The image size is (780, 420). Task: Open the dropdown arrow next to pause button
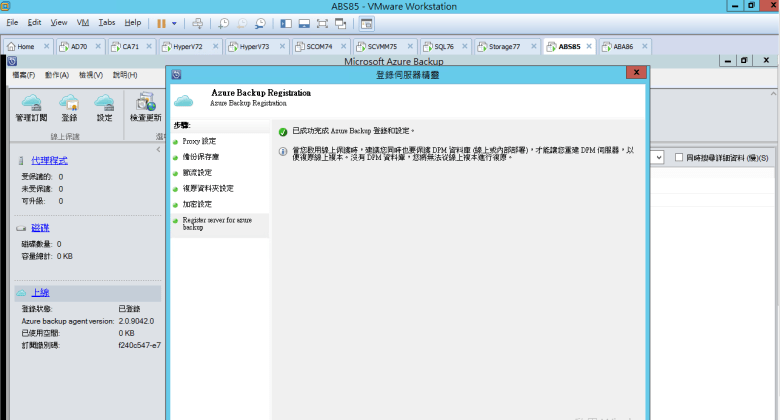pyautogui.click(x=174, y=22)
